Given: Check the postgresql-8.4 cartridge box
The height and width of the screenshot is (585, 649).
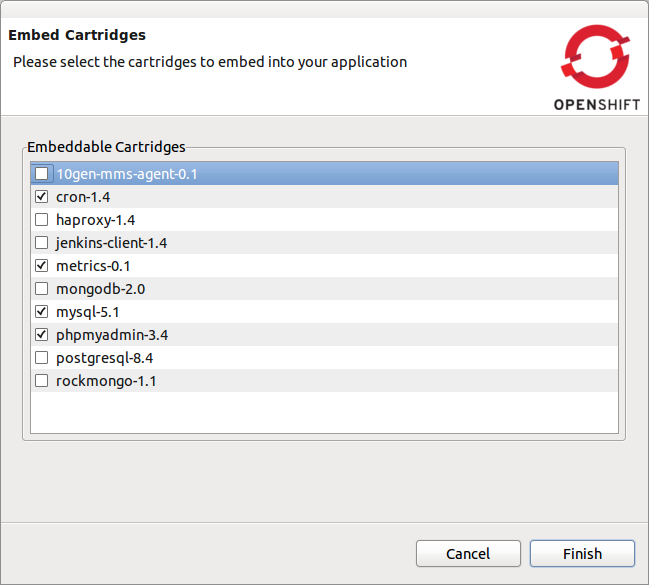Looking at the screenshot, I should coord(41,358).
